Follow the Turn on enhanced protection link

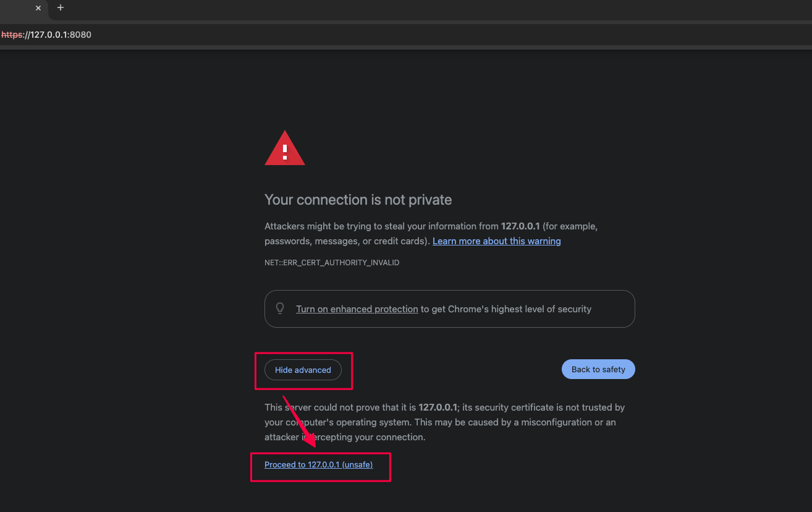(x=357, y=309)
